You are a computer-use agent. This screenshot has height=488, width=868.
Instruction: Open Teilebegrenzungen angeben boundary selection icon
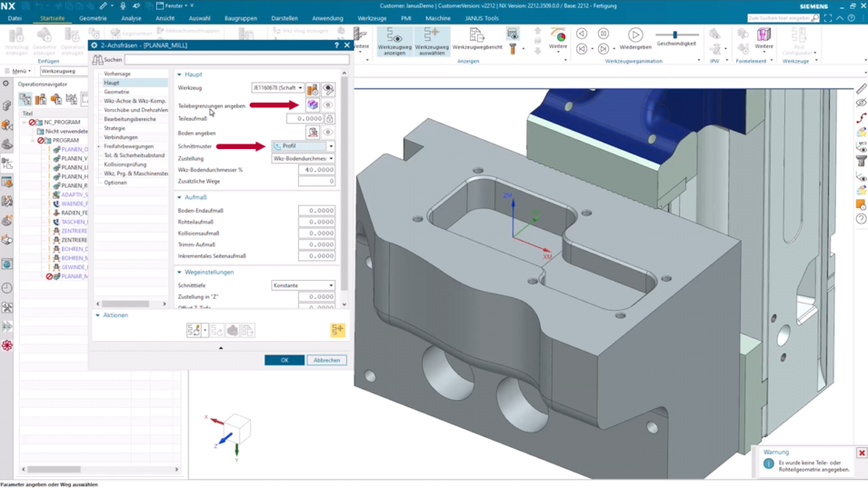coord(313,105)
